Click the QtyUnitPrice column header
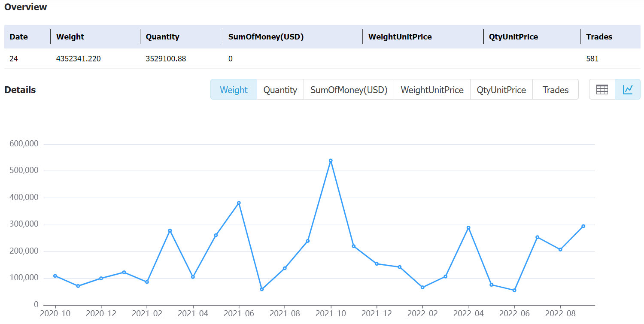The image size is (644, 324). [x=513, y=37]
